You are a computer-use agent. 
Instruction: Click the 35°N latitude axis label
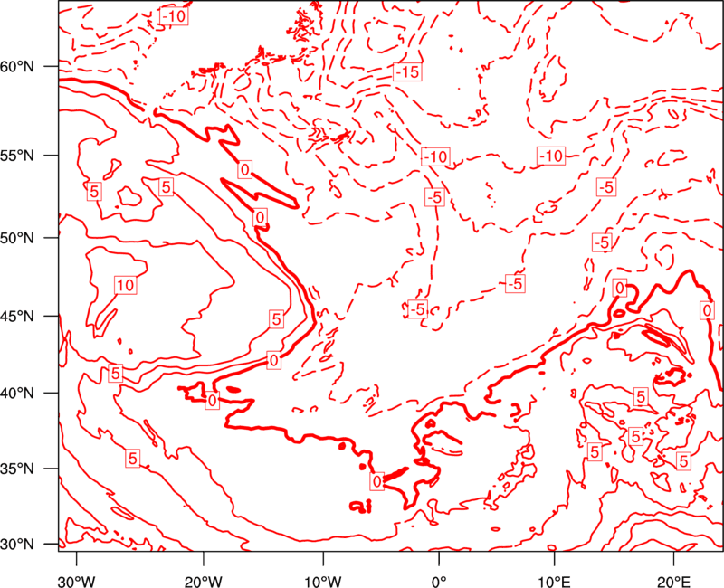click(17, 469)
